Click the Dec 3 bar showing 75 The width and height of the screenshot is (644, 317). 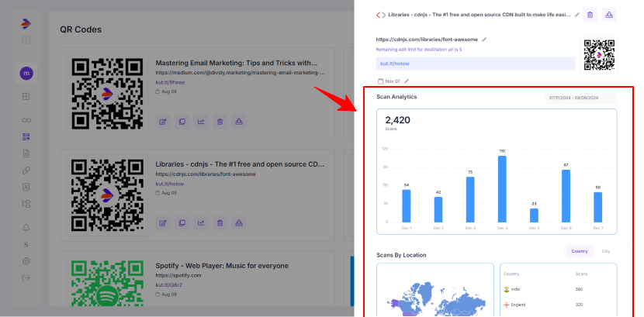[470, 200]
